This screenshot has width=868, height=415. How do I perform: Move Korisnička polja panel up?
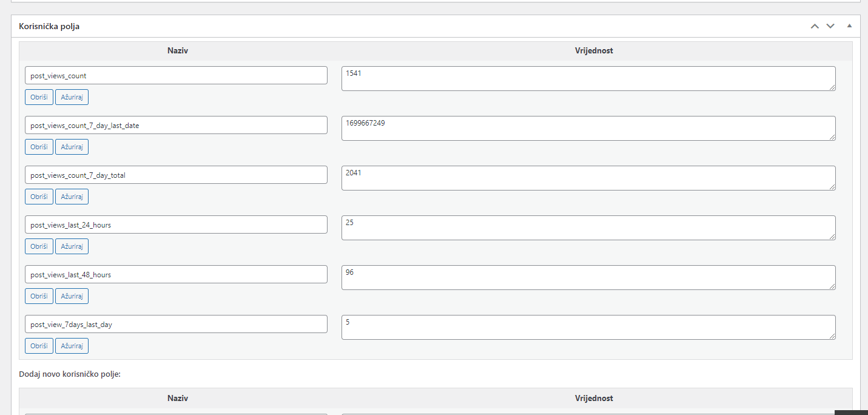(x=815, y=26)
